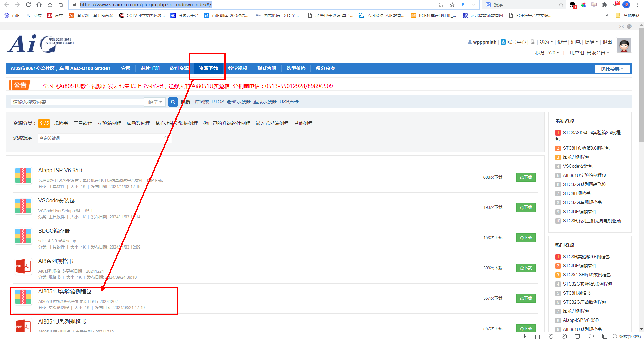Viewport: 644px width, 340px height.
Task: Click the page vertical scrollbar
Action: click(x=641, y=85)
